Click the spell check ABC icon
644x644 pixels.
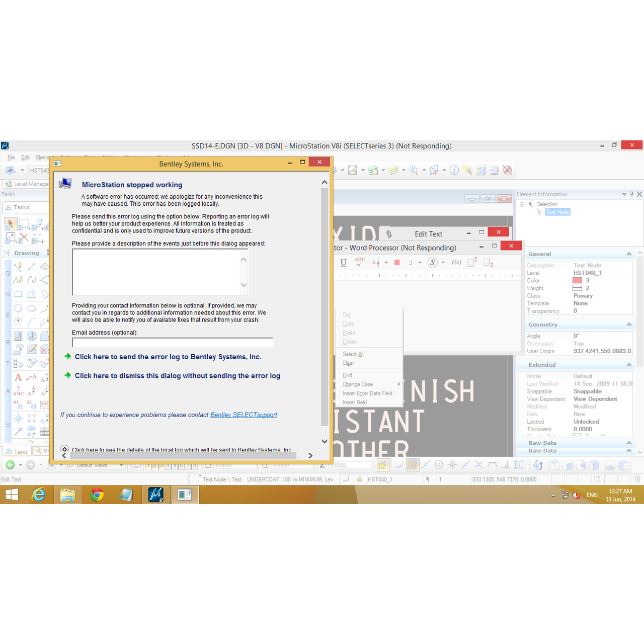(x=360, y=262)
